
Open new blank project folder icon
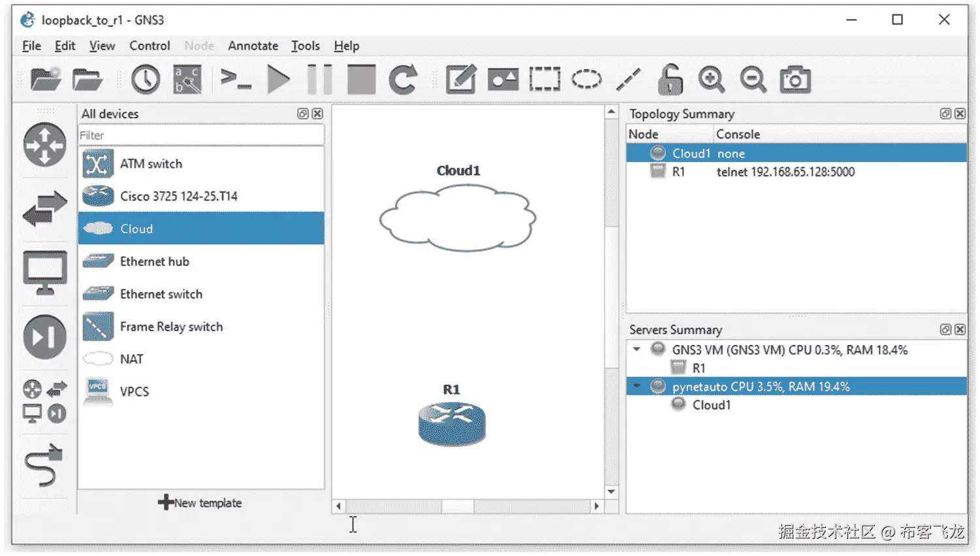pos(45,80)
